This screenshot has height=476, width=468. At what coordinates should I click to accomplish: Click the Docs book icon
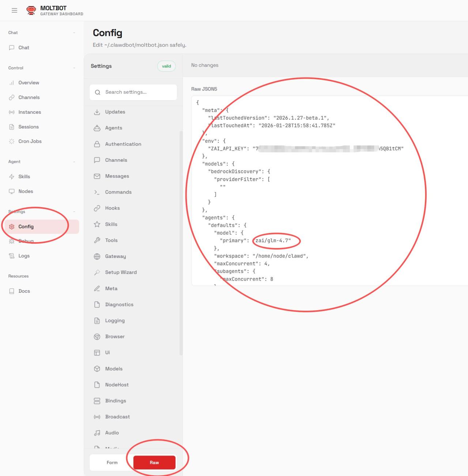point(12,291)
